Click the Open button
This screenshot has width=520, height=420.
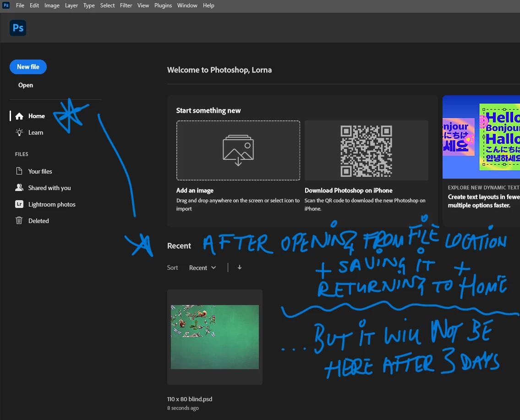26,85
